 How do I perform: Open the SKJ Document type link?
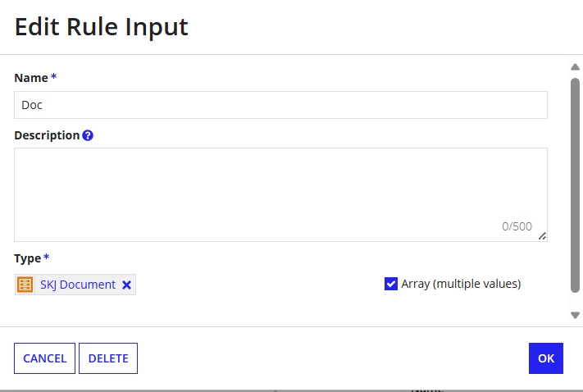[78, 285]
